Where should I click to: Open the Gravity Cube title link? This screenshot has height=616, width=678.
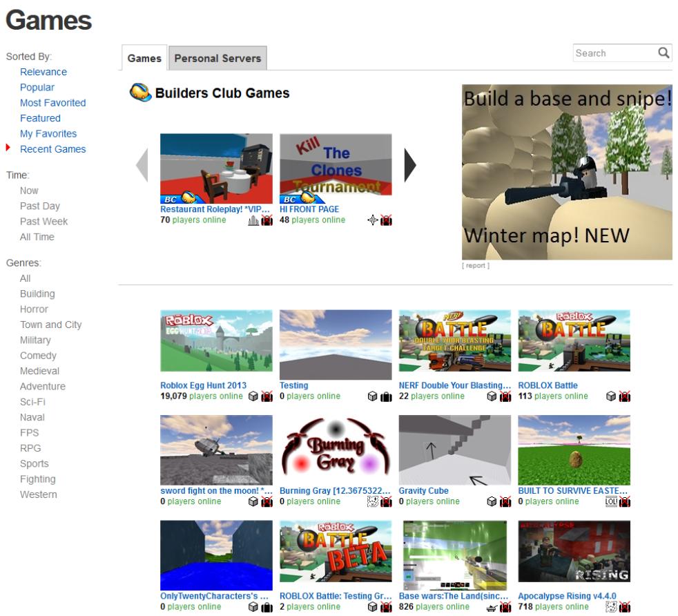point(423,491)
